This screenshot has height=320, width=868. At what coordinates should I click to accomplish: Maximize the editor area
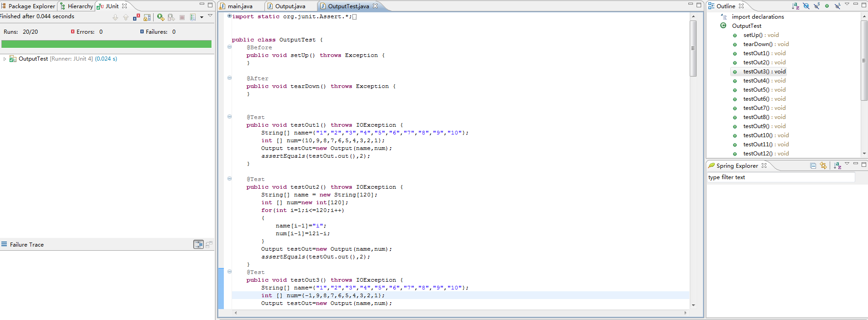pos(699,5)
